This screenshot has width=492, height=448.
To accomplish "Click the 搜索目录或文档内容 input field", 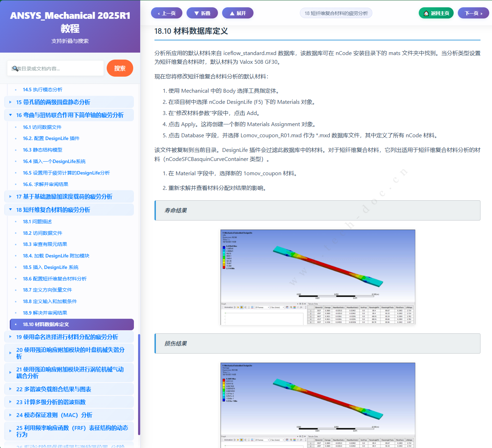I will coord(55,68).
